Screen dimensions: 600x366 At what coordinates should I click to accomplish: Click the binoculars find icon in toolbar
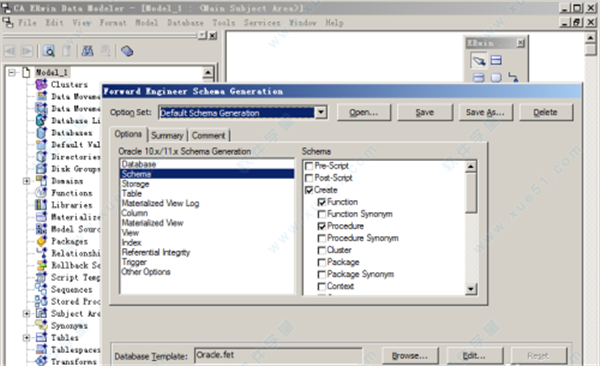[x=88, y=51]
